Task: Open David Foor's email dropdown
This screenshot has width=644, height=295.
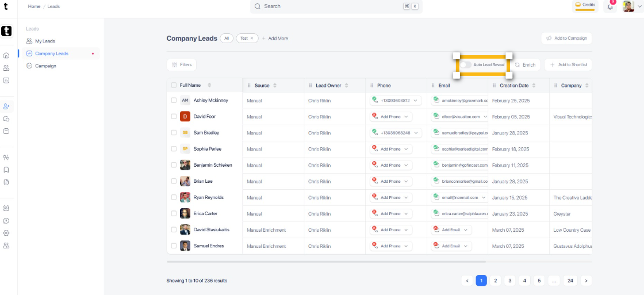Action: click(x=485, y=117)
